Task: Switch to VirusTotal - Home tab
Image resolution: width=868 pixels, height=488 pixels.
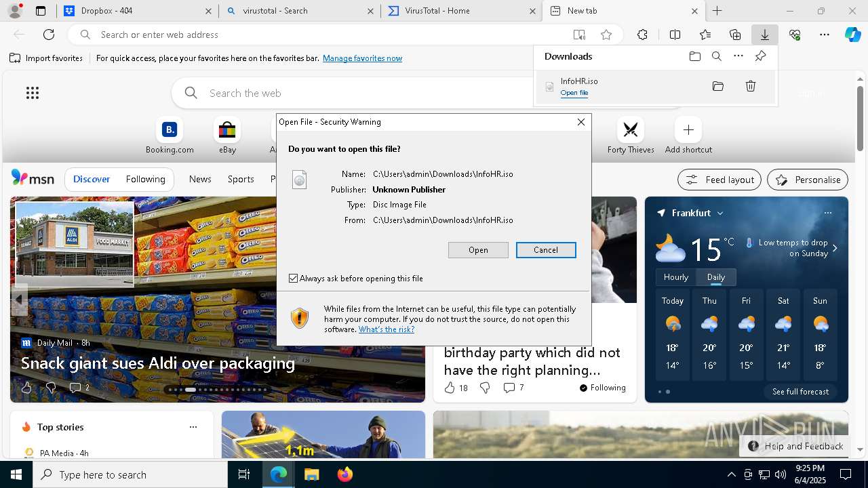Action: tap(461, 11)
